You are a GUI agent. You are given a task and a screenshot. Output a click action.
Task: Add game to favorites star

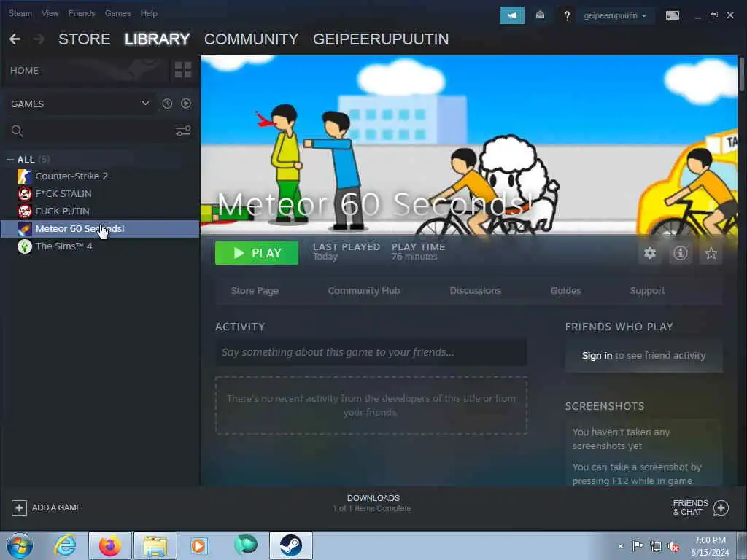[x=711, y=253]
